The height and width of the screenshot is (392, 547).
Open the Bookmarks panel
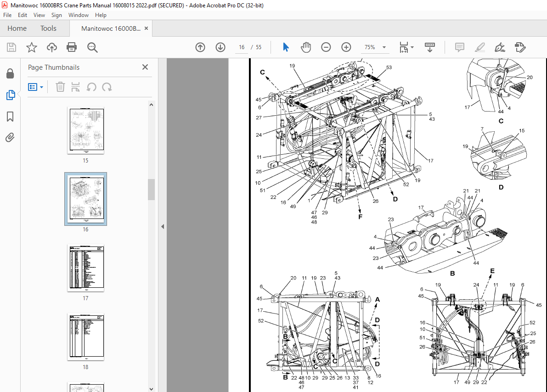10,117
